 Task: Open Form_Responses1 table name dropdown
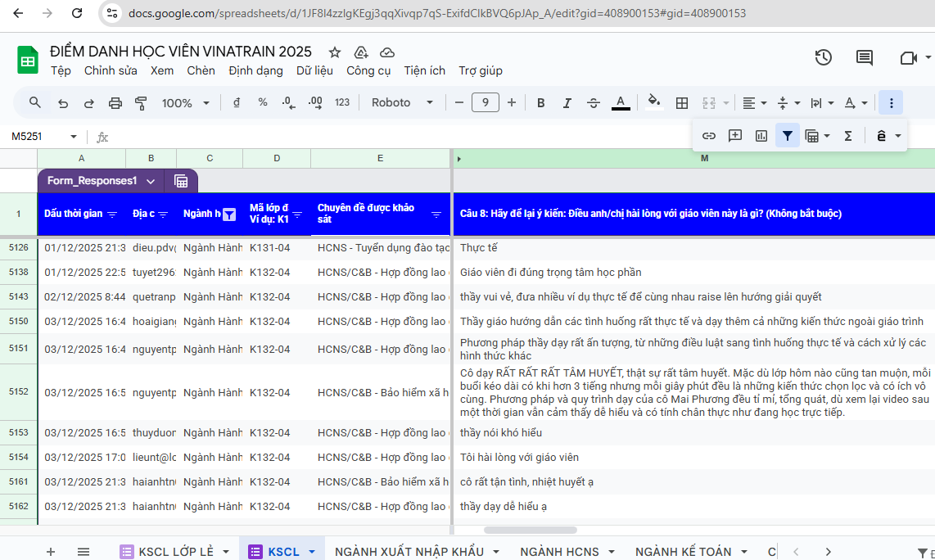click(150, 181)
